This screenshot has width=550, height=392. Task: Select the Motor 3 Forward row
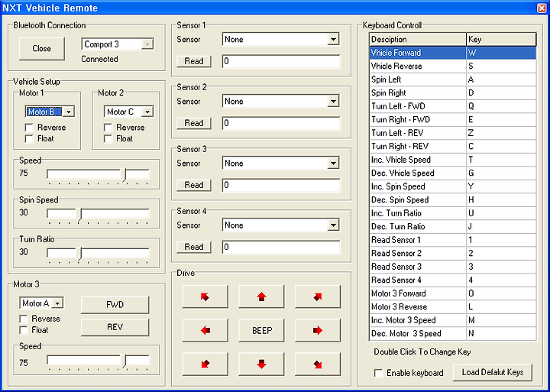click(x=453, y=293)
